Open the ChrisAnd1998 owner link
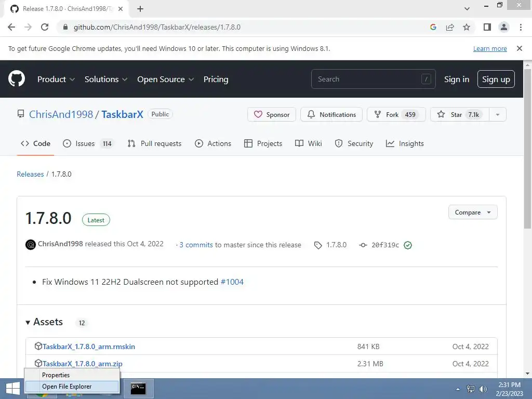The image size is (532, 399). click(x=61, y=114)
